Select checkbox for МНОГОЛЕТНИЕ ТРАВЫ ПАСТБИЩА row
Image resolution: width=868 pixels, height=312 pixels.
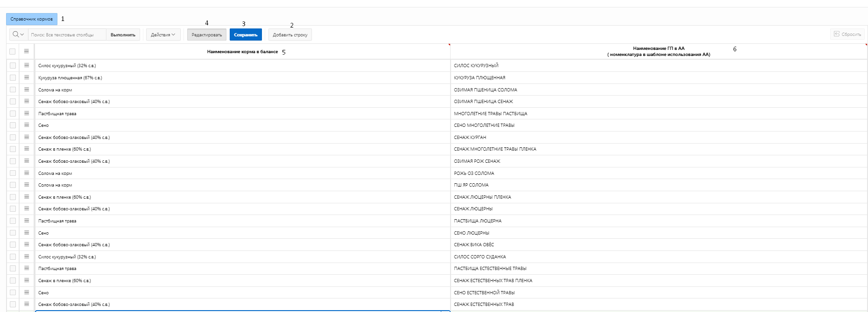click(x=13, y=113)
